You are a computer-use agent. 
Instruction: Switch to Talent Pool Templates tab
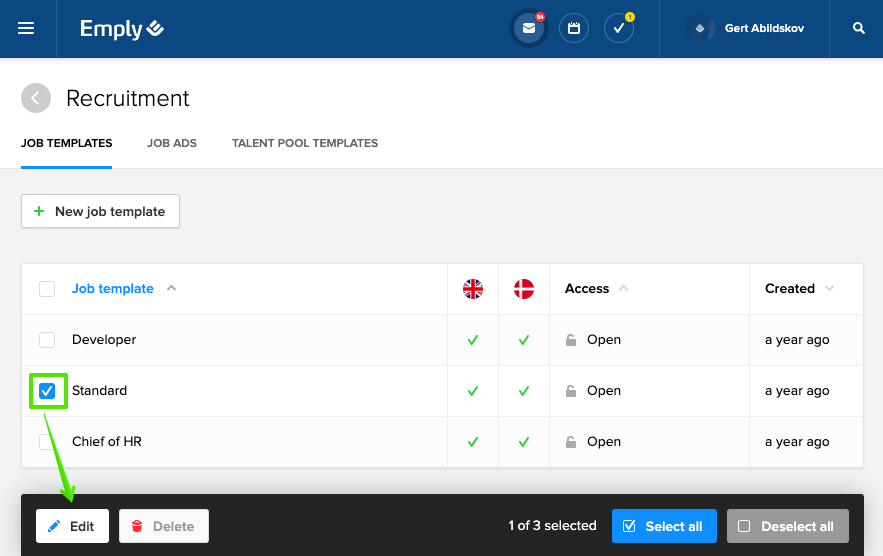pos(305,143)
